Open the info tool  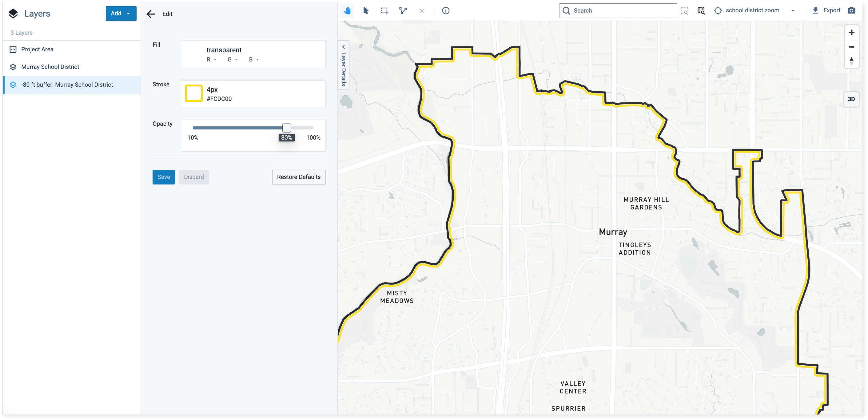point(445,11)
